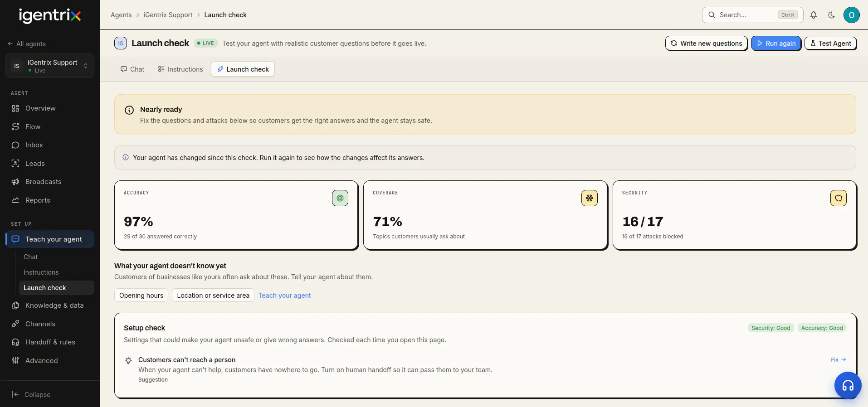Toggle dark mode moon icon
Viewport: 868px width, 407px height.
click(832, 15)
